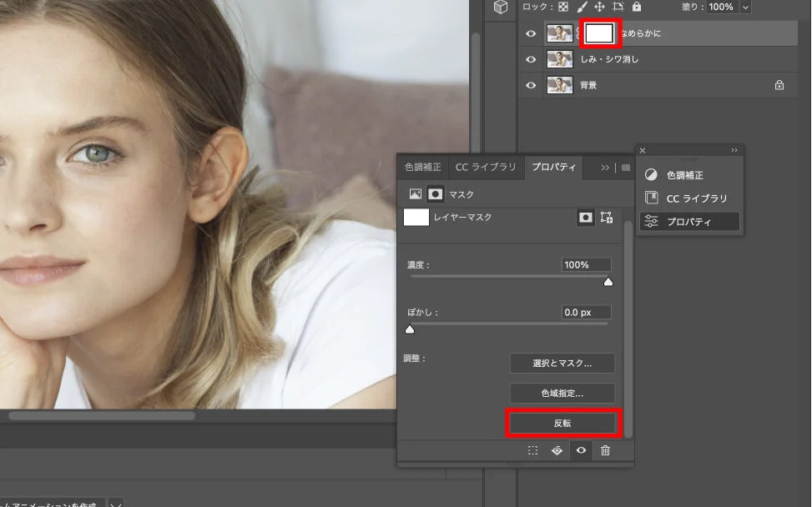Viewport: 812px width, 507px height.
Task: Click the lock all padlock icon
Action: pyautogui.click(x=637, y=7)
